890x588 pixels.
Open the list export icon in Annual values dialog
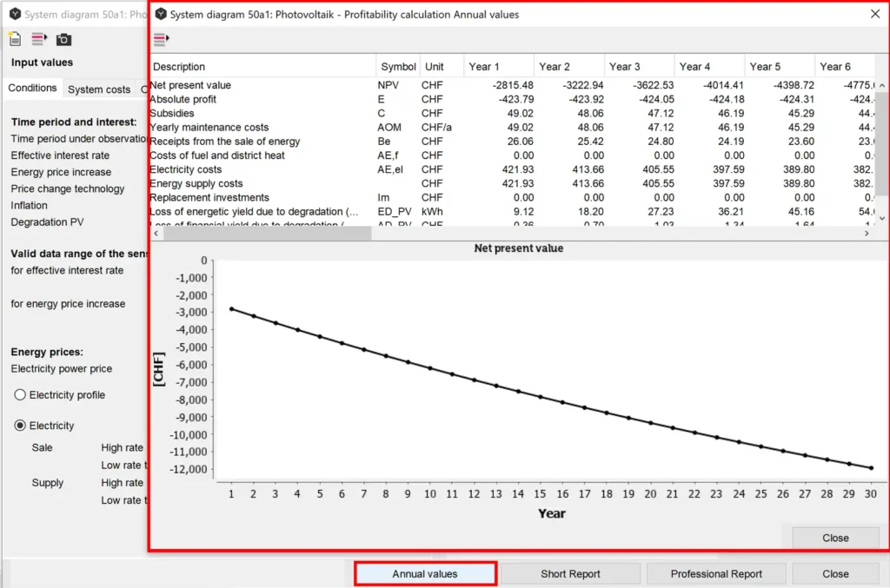click(161, 39)
